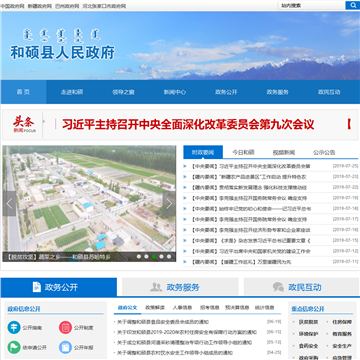
Task: Open 依申请公开 green flag icon
Action: point(14,347)
